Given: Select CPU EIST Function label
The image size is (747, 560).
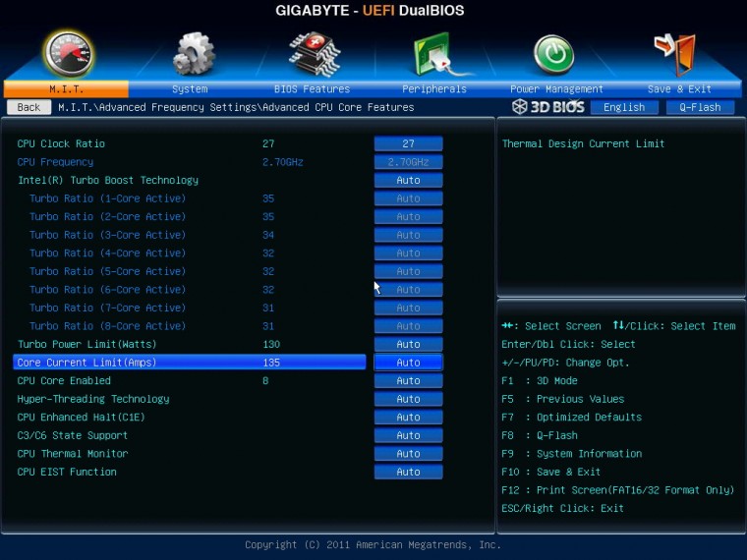Looking at the screenshot, I should pos(67,472).
